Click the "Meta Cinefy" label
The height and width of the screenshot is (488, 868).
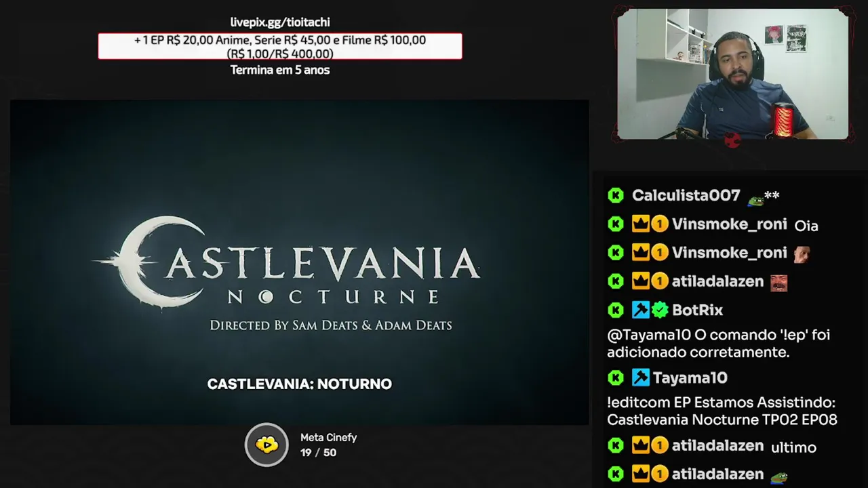[328, 438]
